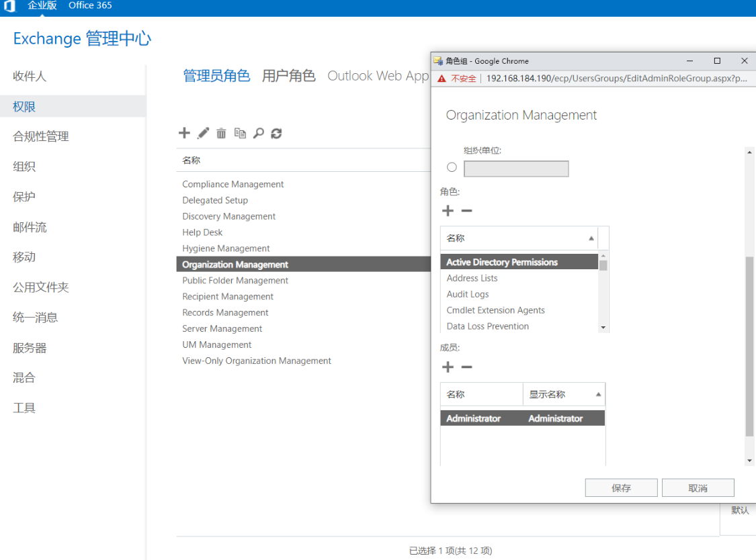Switch to 企业版 in top bar
Viewport: 756px width, 560px height.
pos(42,5)
